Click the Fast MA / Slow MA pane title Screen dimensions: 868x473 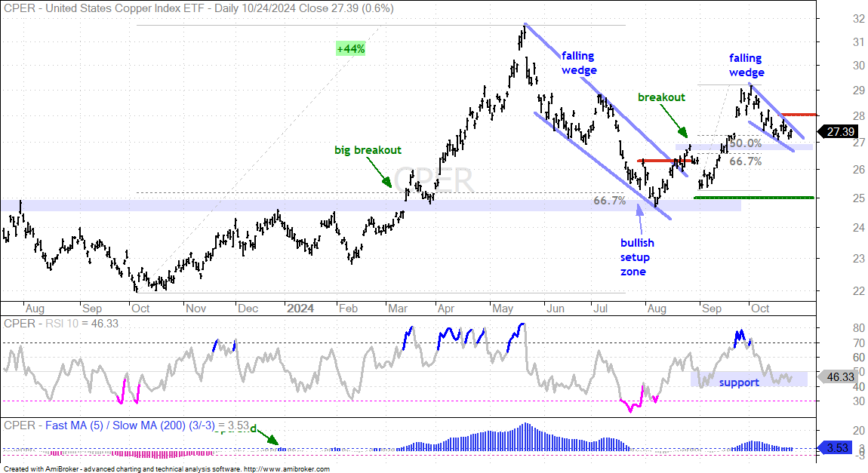(x=126, y=425)
